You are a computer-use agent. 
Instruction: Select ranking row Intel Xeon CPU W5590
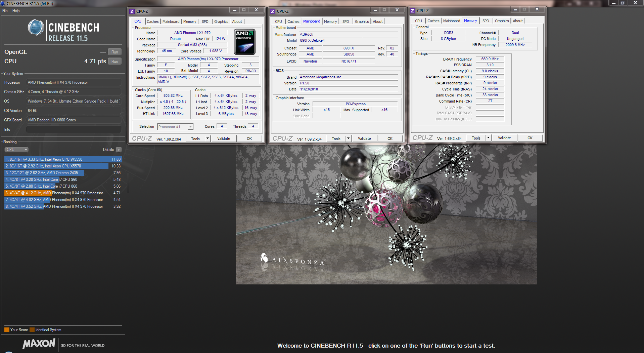click(63, 159)
